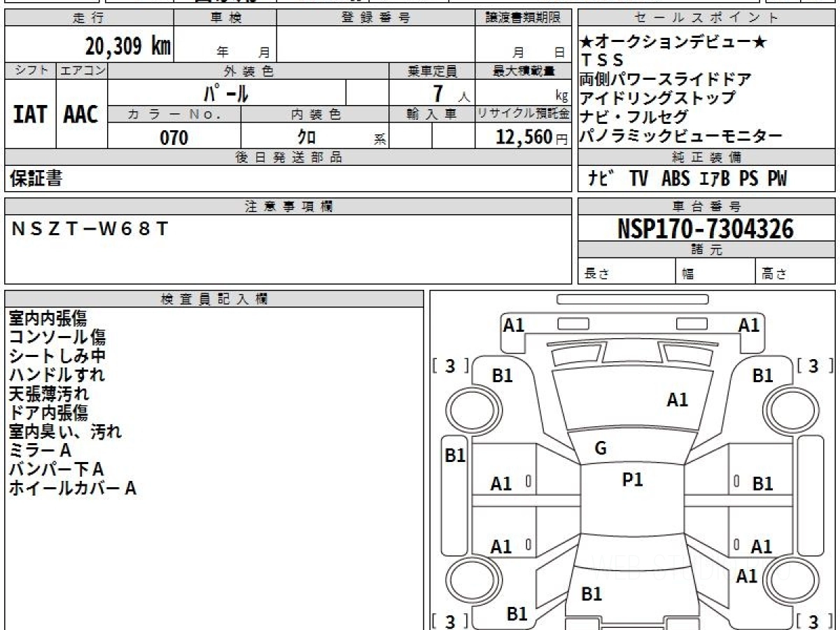Image resolution: width=840 pixels, height=630 pixels.
Task: Select the B1 mark on the rear hatch
Action: point(591,594)
